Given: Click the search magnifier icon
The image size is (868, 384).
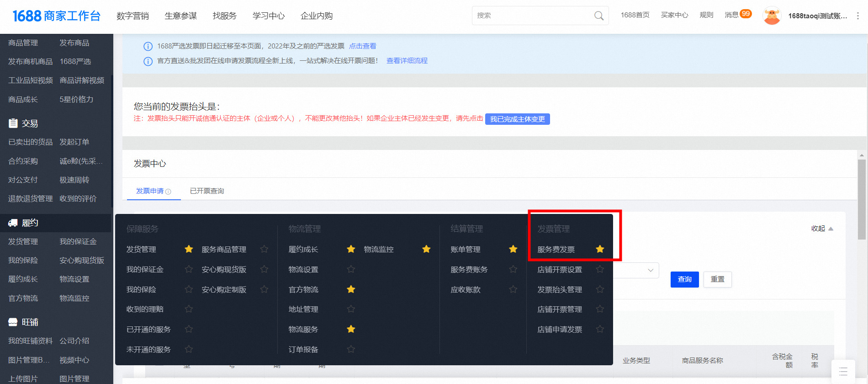Looking at the screenshot, I should pos(598,16).
